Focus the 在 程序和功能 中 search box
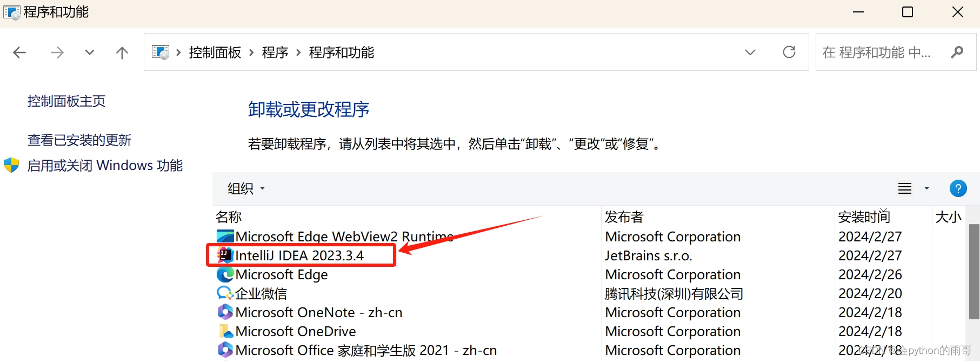 click(896, 52)
